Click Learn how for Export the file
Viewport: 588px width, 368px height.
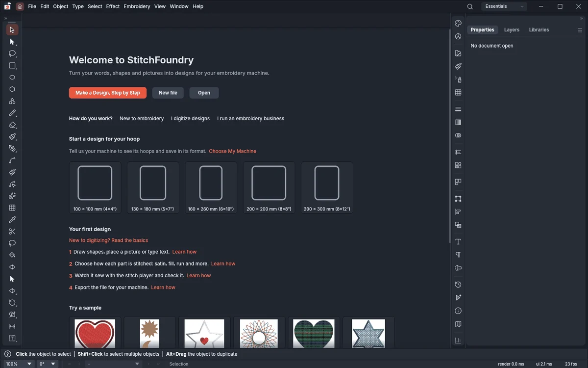[163, 288]
